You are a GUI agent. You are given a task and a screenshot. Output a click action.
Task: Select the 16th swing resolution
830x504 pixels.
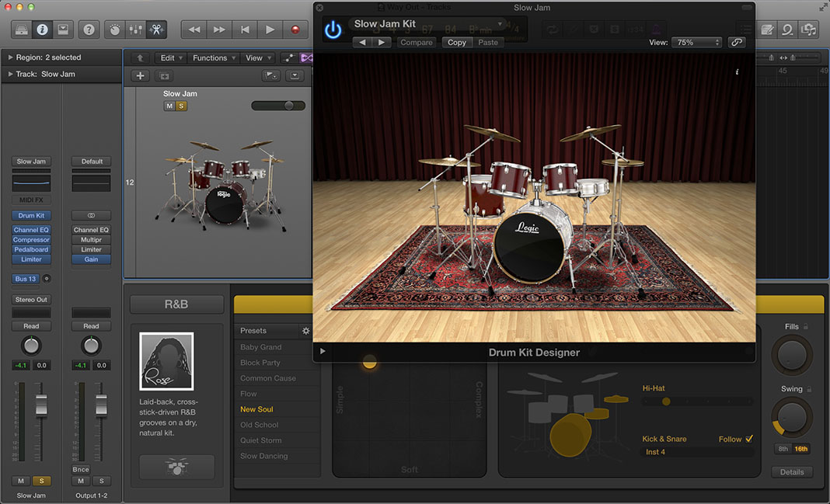coord(801,448)
